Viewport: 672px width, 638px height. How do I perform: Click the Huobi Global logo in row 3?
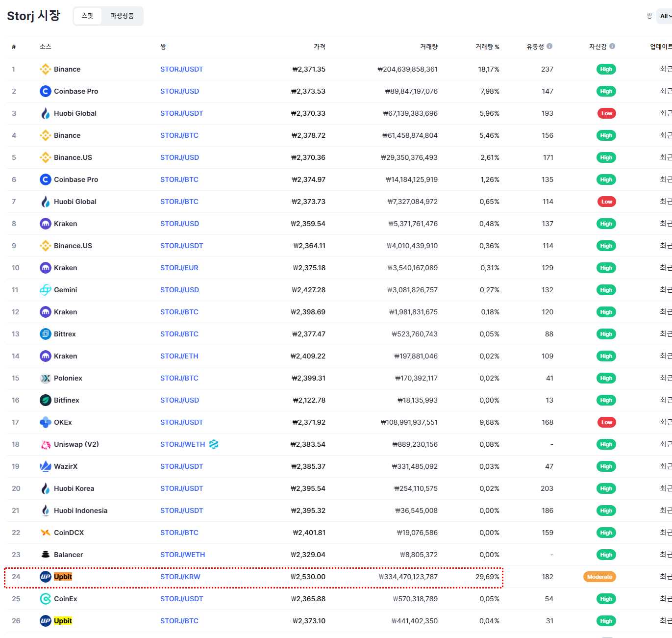(46, 113)
